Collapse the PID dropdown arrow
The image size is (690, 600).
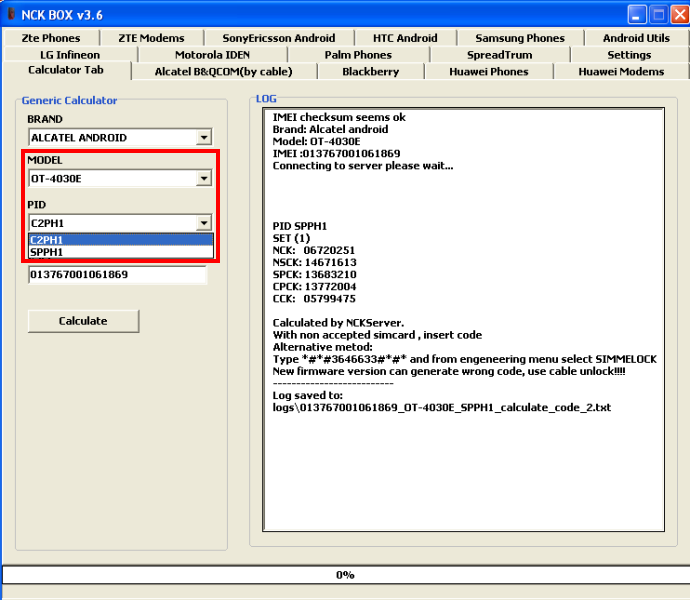pos(204,223)
